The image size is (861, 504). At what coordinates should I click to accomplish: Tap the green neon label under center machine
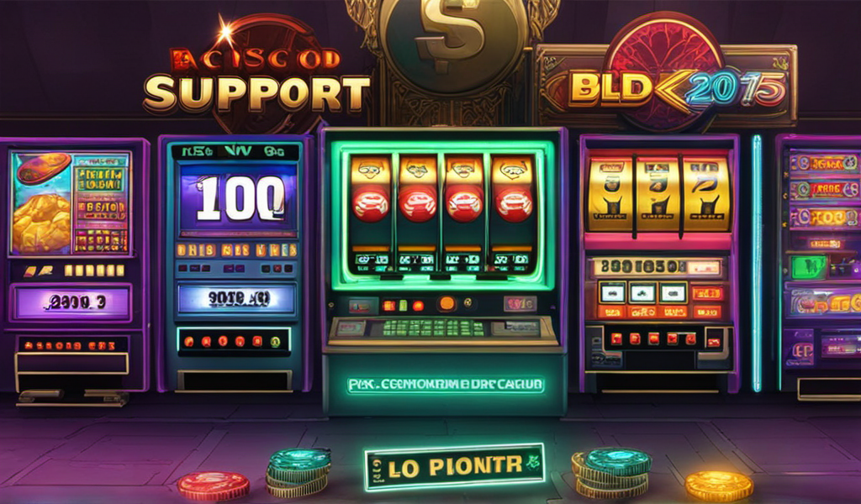[446, 385]
